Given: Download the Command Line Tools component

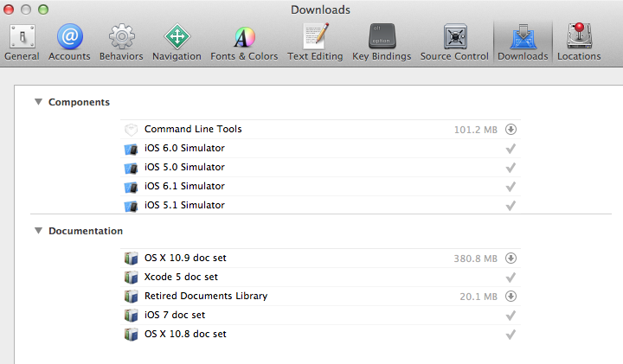Looking at the screenshot, I should point(511,130).
